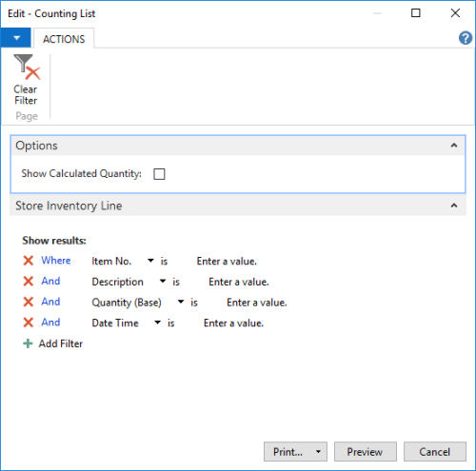
Task: Click the Cancel button
Action: pos(435,451)
